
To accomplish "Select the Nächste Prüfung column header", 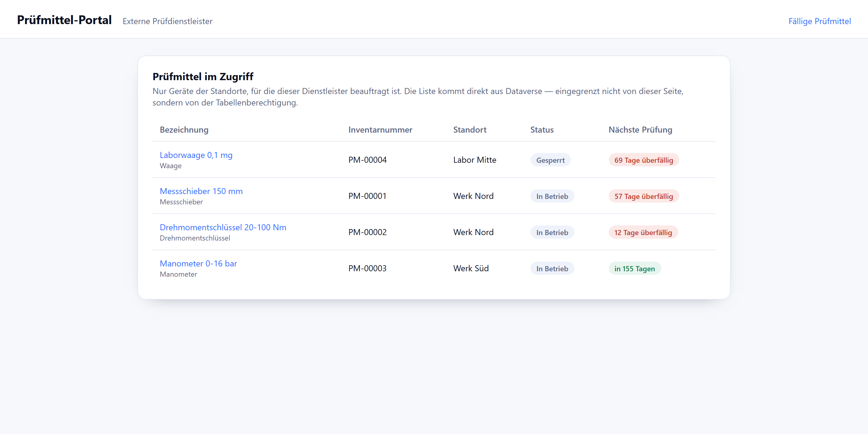I will point(640,130).
